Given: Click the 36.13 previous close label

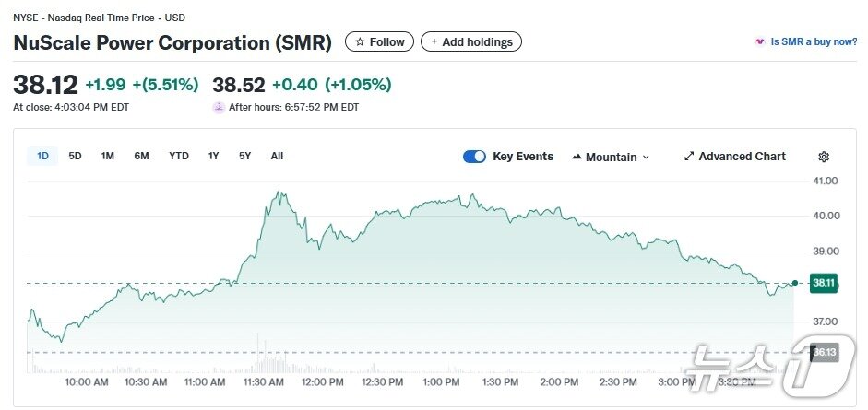Looking at the screenshot, I should [x=824, y=352].
